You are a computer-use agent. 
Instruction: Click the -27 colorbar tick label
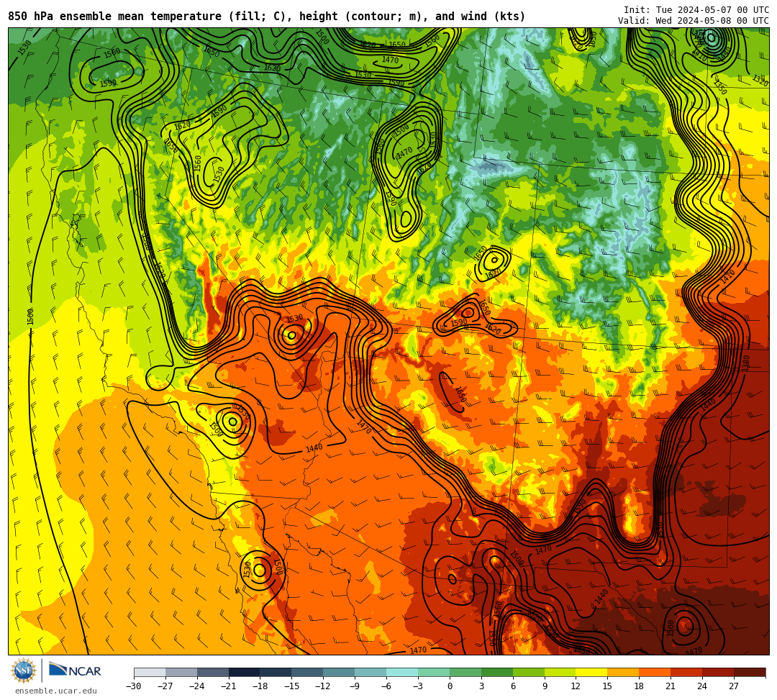click(165, 686)
